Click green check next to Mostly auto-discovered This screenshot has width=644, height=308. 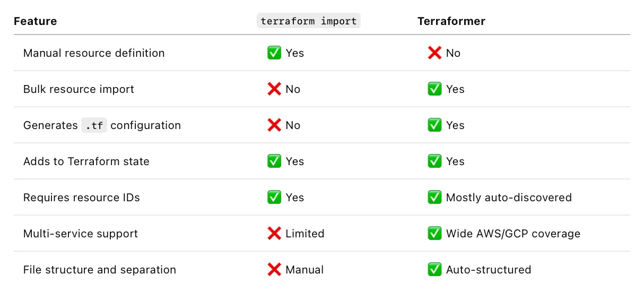[434, 198]
